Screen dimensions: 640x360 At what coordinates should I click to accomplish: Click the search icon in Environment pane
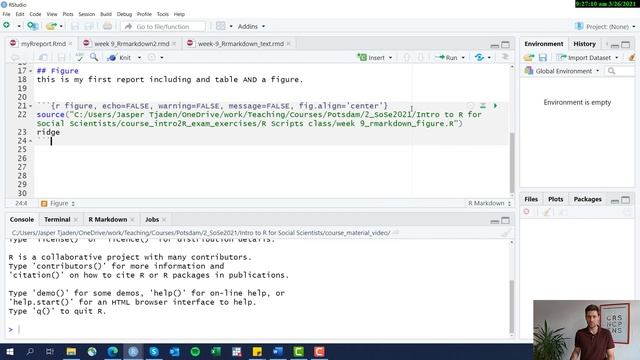[x=611, y=71]
